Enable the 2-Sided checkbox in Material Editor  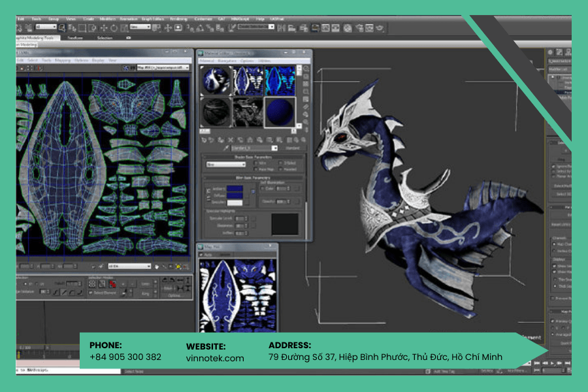pos(280,163)
